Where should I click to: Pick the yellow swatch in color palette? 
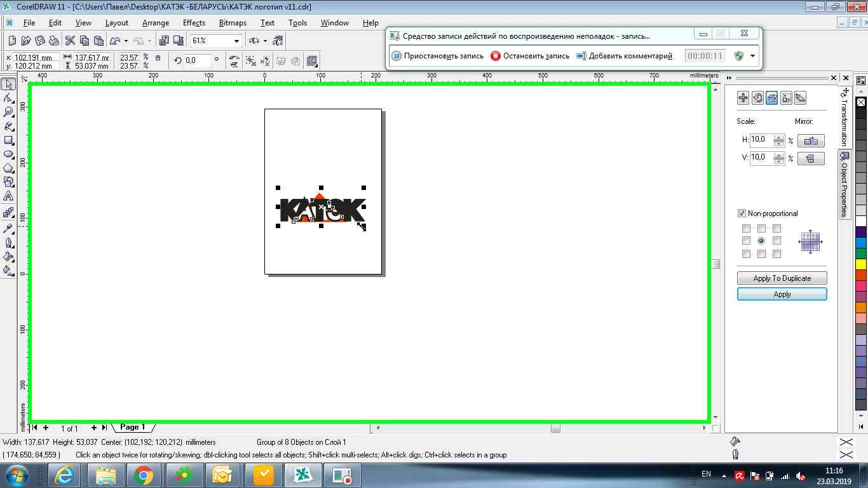(x=861, y=264)
